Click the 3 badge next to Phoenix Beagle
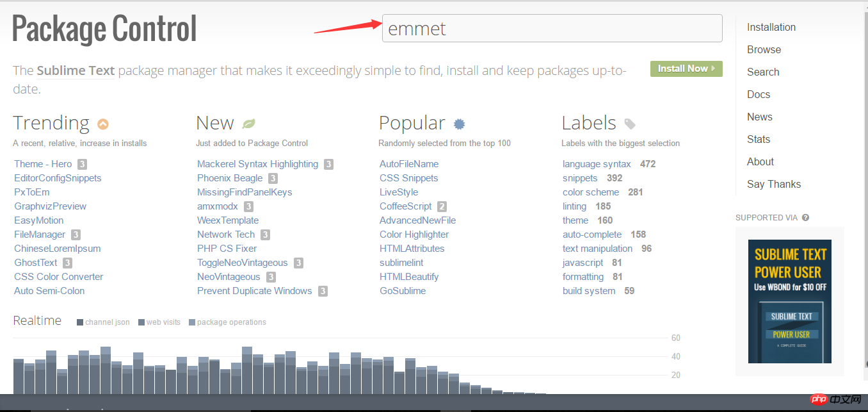The image size is (868, 412). point(273,178)
